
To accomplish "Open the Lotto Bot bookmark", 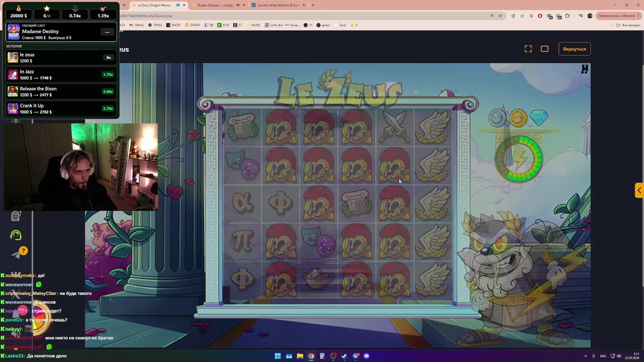I will tap(283, 25).
